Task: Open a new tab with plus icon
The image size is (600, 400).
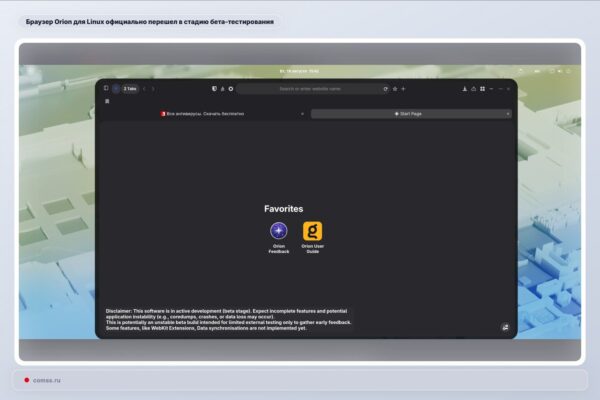Action: pyautogui.click(x=403, y=89)
